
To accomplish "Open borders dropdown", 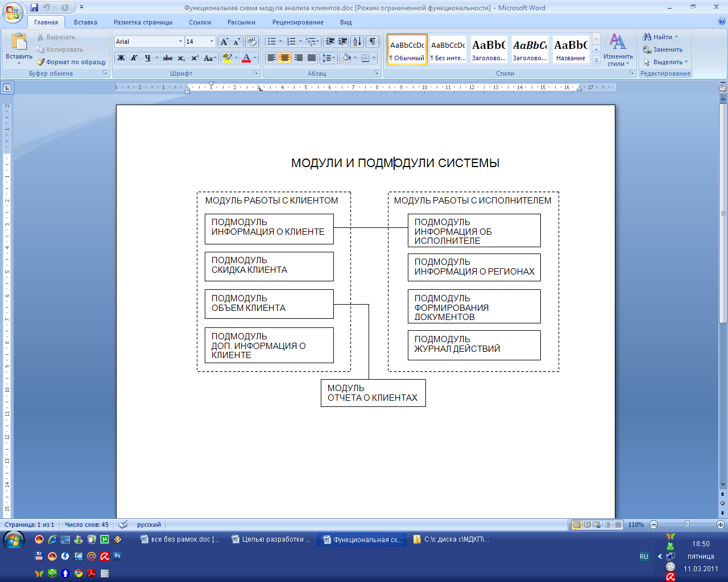I will pos(374,58).
